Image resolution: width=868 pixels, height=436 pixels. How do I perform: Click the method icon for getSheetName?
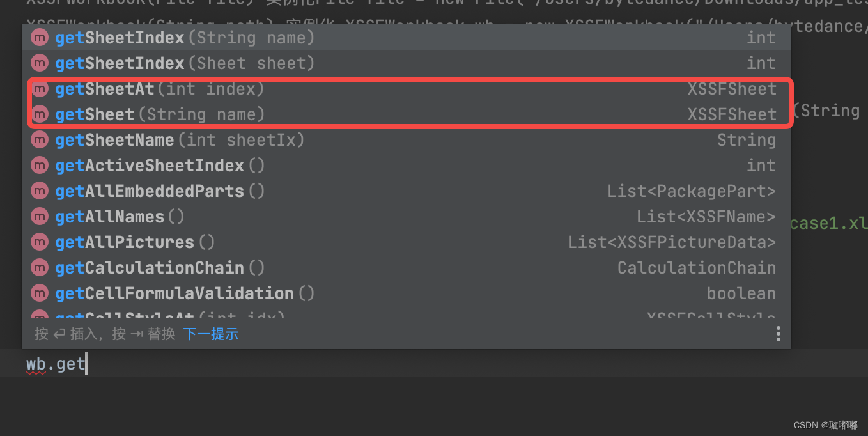tap(39, 139)
